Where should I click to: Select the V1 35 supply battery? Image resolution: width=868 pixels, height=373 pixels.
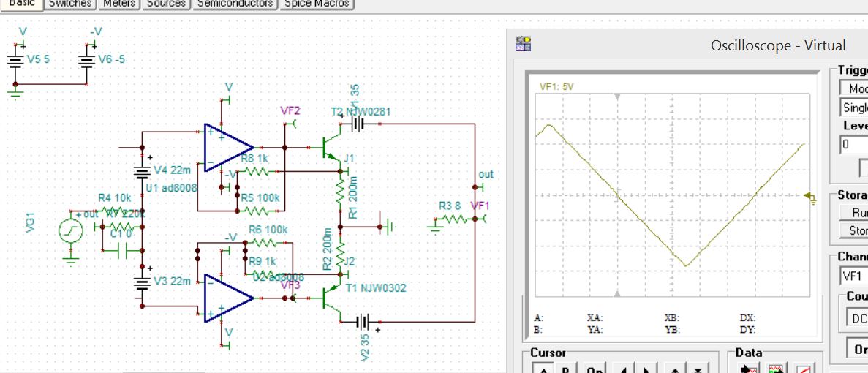coord(359,124)
